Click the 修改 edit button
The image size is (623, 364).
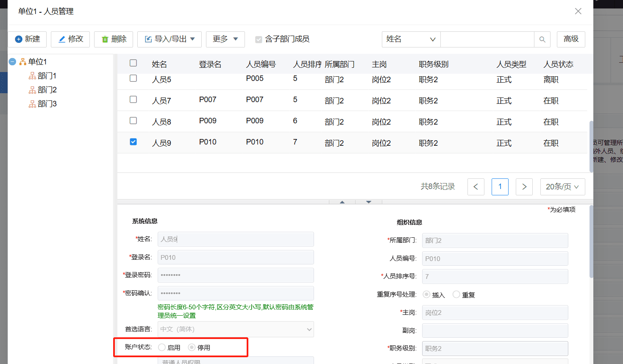point(70,39)
